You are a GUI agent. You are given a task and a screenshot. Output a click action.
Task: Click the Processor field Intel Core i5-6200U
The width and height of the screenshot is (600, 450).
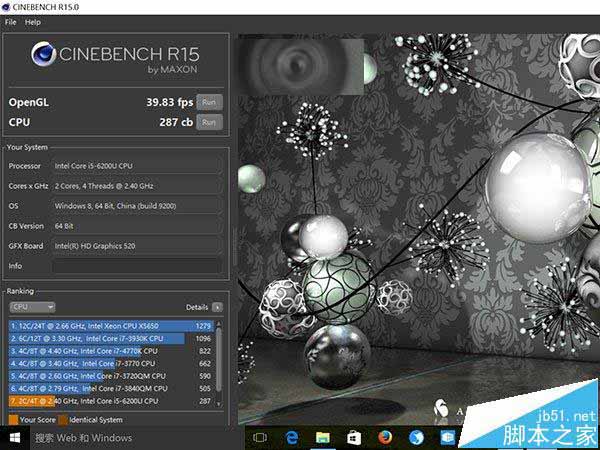(x=137, y=166)
